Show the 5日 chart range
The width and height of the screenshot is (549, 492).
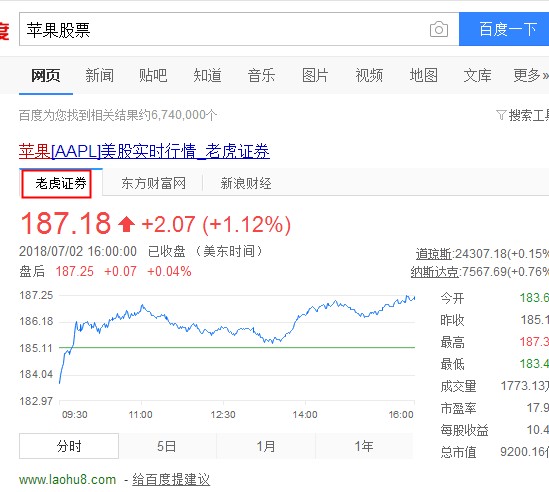[167, 446]
